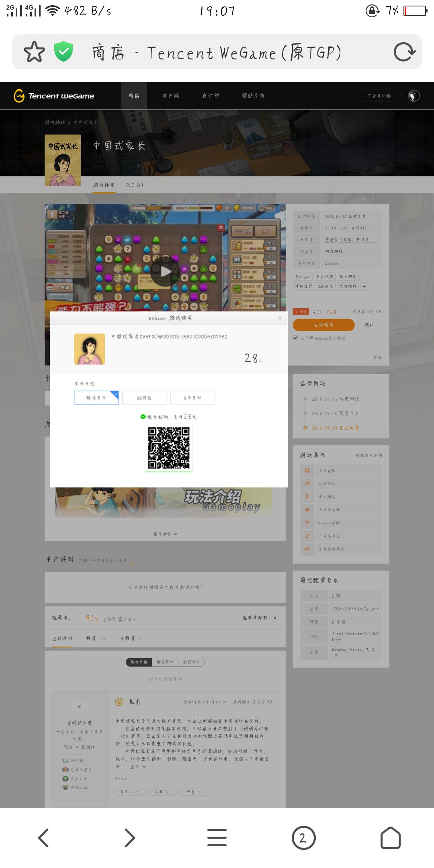Viewport: 434px width, 868px height.
Task: Select 微信支付 payment method
Action: tap(96, 397)
